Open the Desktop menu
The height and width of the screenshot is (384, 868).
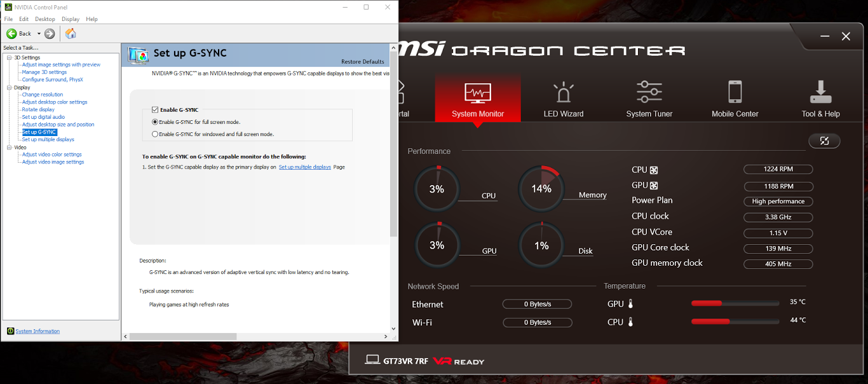45,19
